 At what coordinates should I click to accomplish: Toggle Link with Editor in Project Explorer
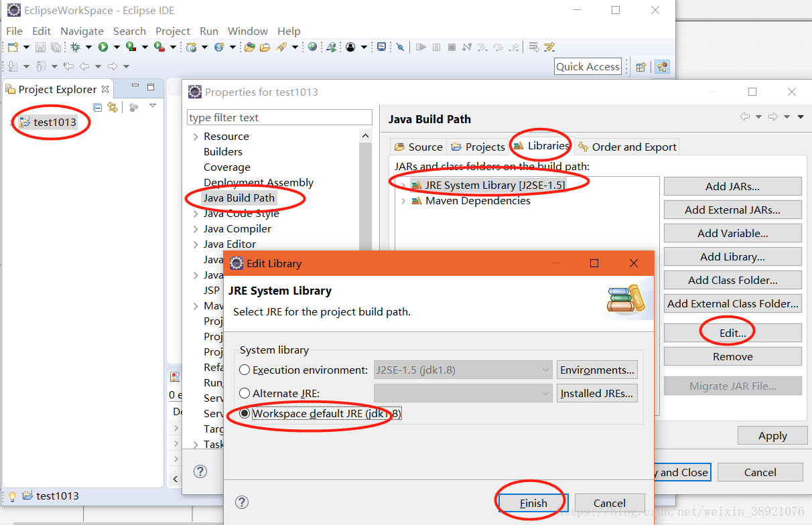click(x=113, y=107)
